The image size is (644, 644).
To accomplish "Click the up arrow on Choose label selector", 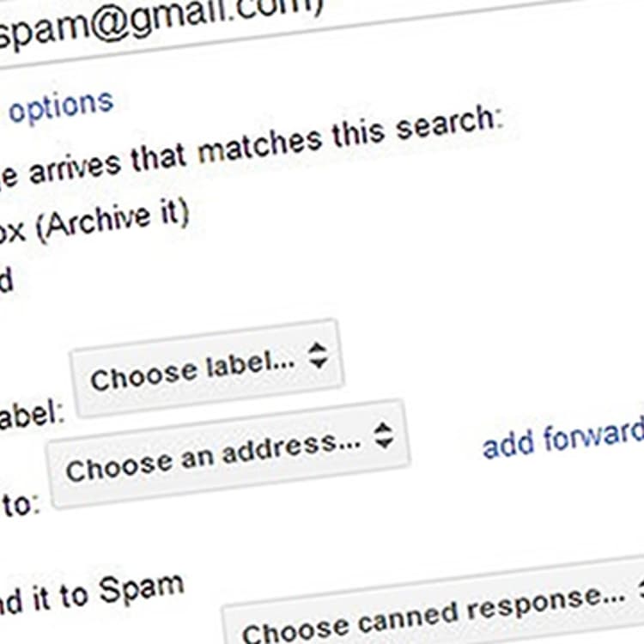I will (318, 349).
